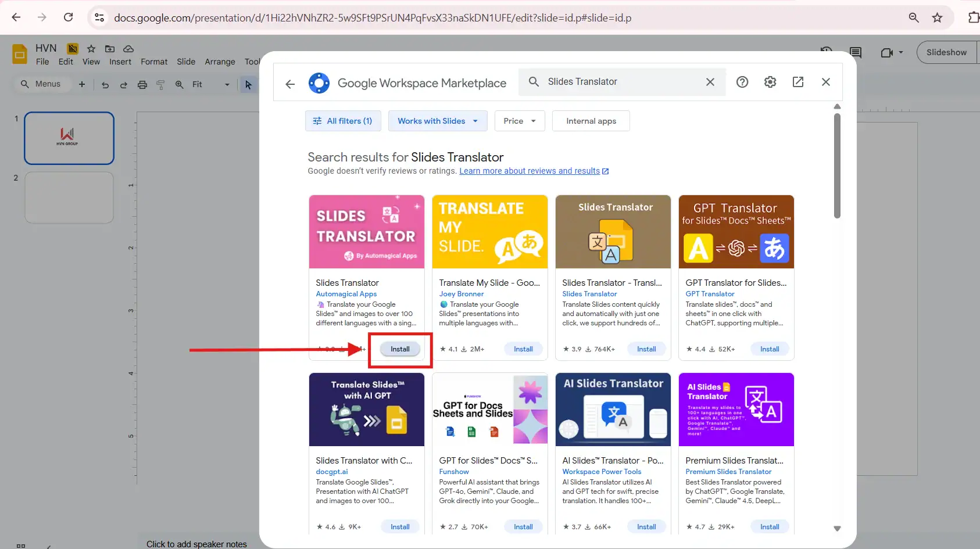Open comments with the comment icon
980x549 pixels.
point(856,52)
